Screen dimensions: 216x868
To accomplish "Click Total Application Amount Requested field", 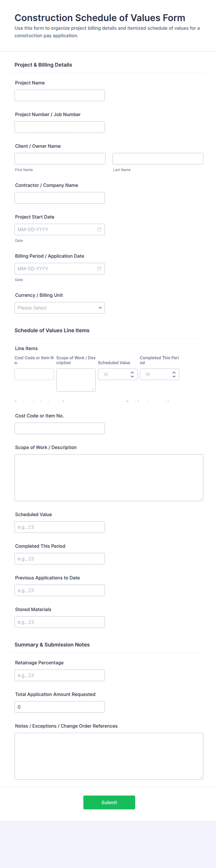I will pyautogui.click(x=60, y=707).
